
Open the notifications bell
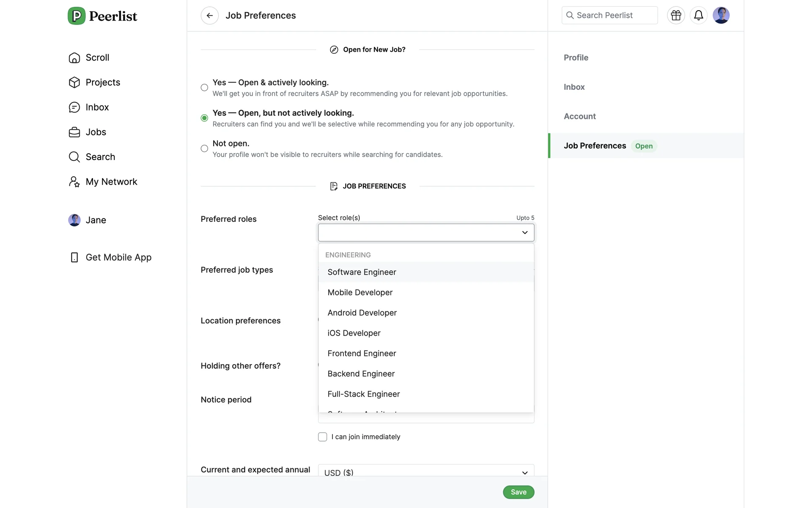coord(698,16)
